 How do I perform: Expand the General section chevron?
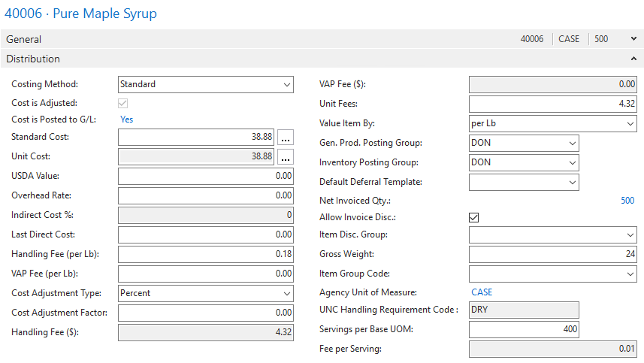coord(633,39)
